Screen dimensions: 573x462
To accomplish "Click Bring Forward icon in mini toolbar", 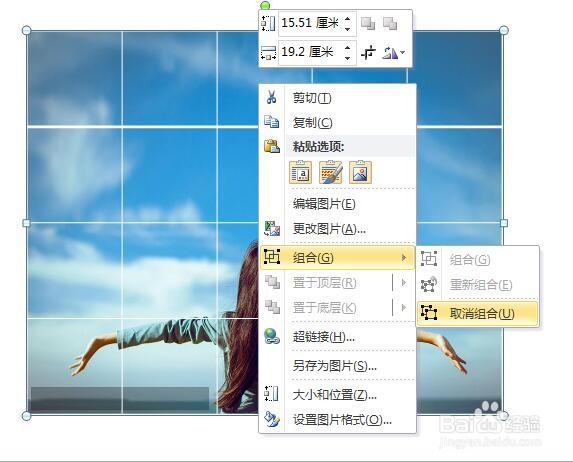I will (x=368, y=24).
